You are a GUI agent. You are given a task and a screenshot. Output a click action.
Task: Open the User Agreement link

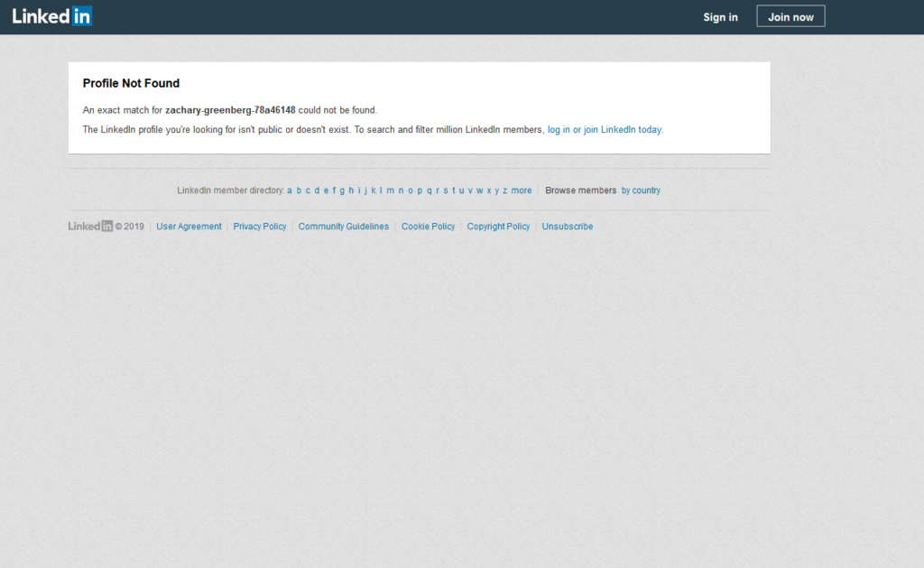pyautogui.click(x=189, y=227)
